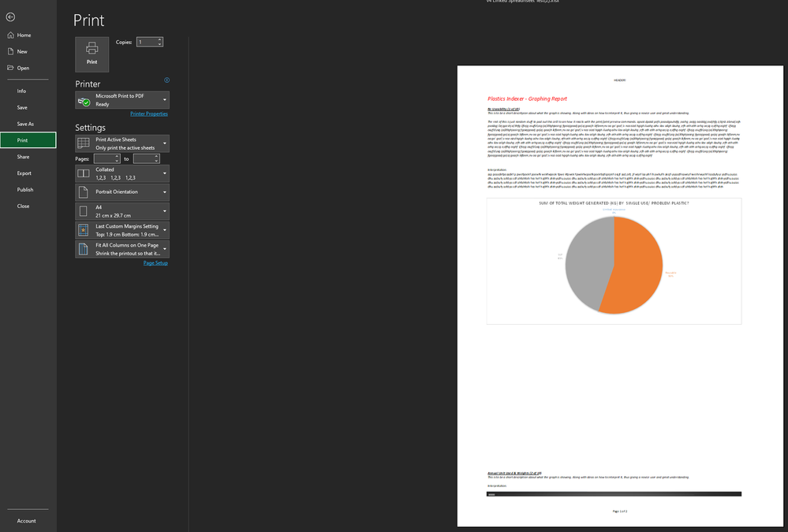
Task: Click the Pages from field
Action: (104, 158)
